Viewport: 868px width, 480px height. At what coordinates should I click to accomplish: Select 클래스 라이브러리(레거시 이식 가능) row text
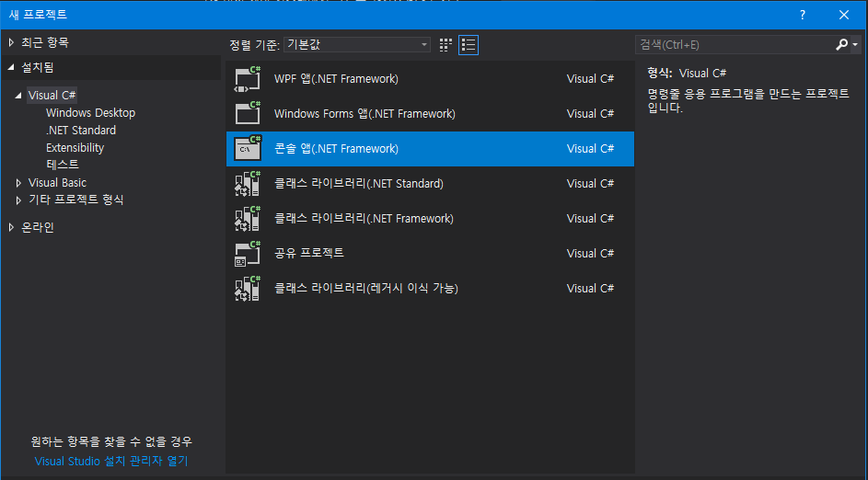tap(366, 288)
